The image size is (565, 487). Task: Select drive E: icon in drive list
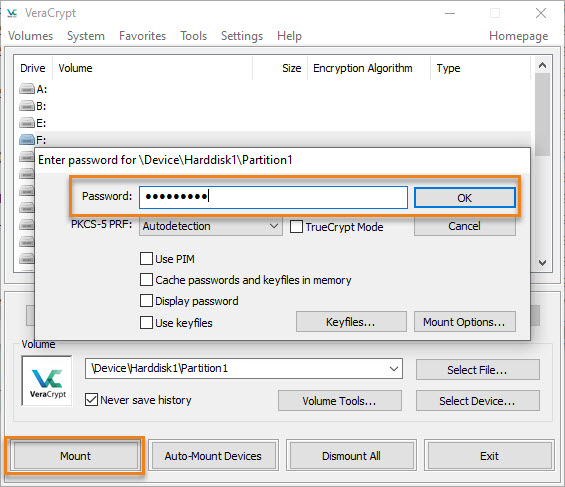(27, 123)
